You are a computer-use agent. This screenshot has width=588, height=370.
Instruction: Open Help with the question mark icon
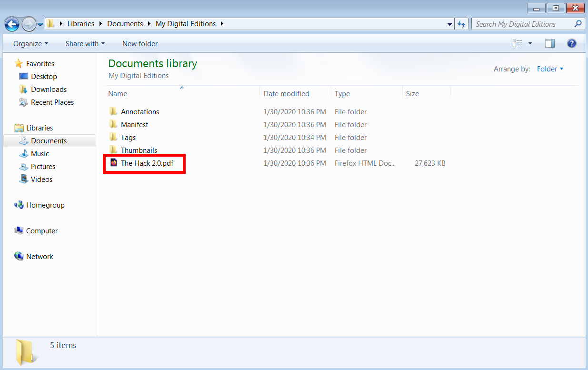point(572,43)
